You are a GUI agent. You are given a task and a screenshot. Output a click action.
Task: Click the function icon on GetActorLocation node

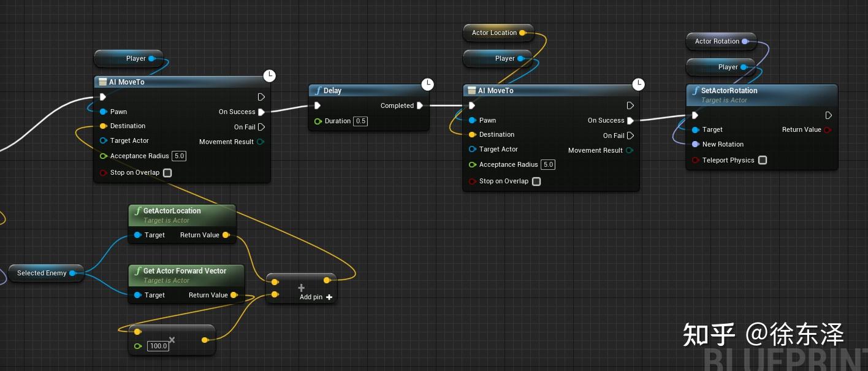(x=138, y=210)
